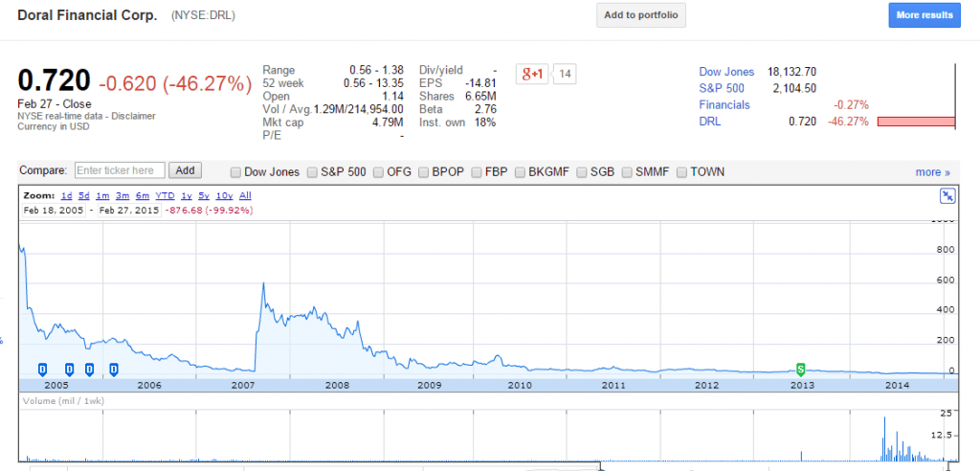Click the green S stock split marker

801,369
